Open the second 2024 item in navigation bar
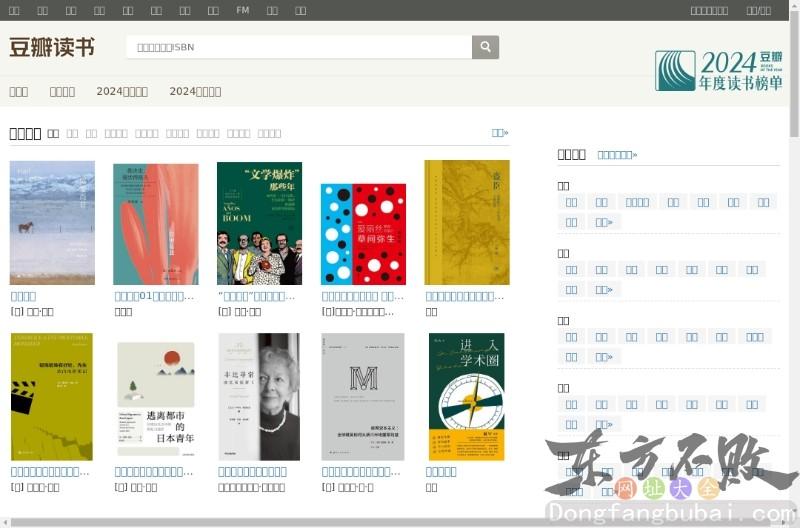The height and width of the screenshot is (528, 800). tap(195, 91)
